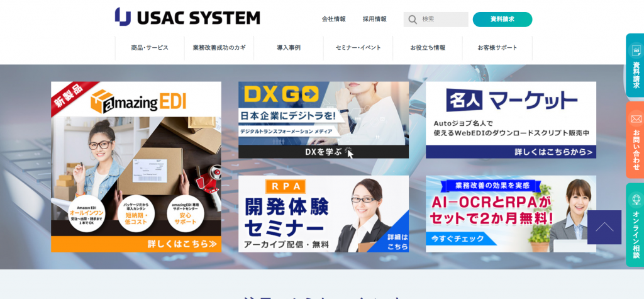Open the 名人マーケット banner

click(511, 120)
